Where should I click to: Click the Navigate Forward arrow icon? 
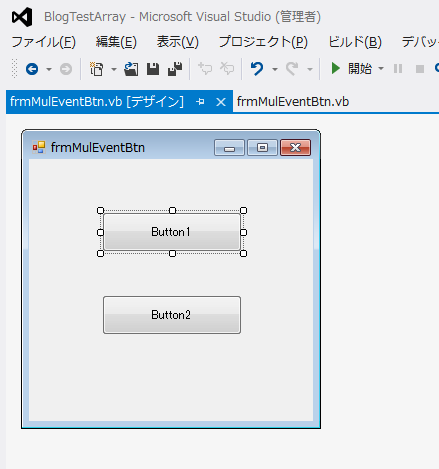[x=66, y=69]
